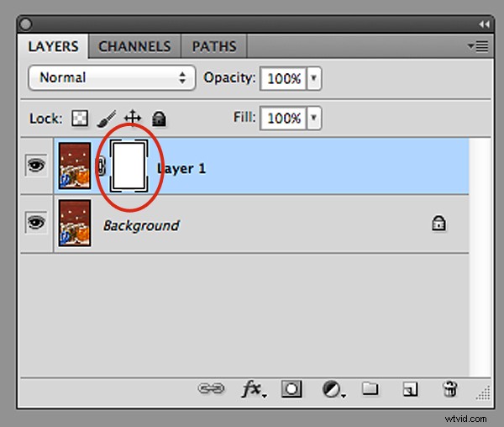Screen dimensions: 504x427
Task: Toggle lock position icon
Action: [x=133, y=119]
